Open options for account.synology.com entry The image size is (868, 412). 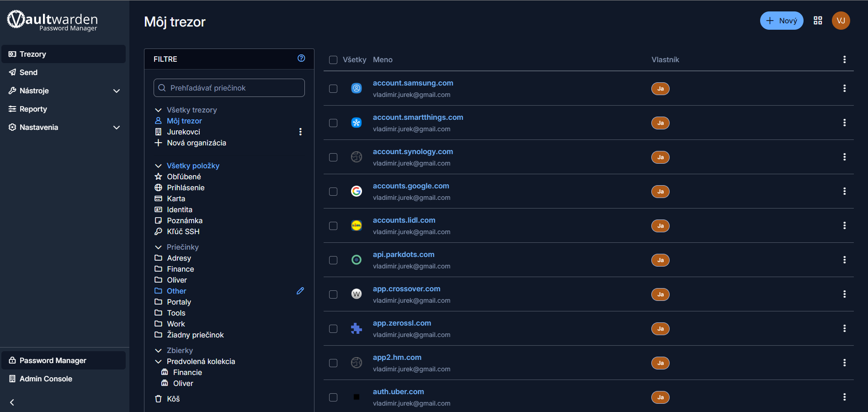tap(844, 157)
